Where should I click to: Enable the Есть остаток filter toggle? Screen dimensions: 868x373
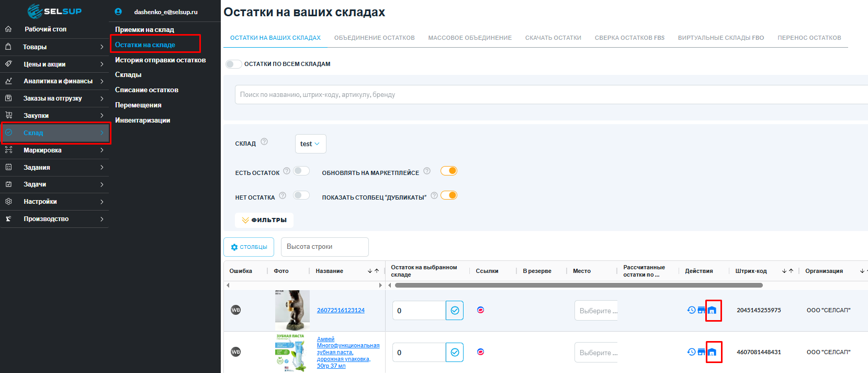pos(301,171)
